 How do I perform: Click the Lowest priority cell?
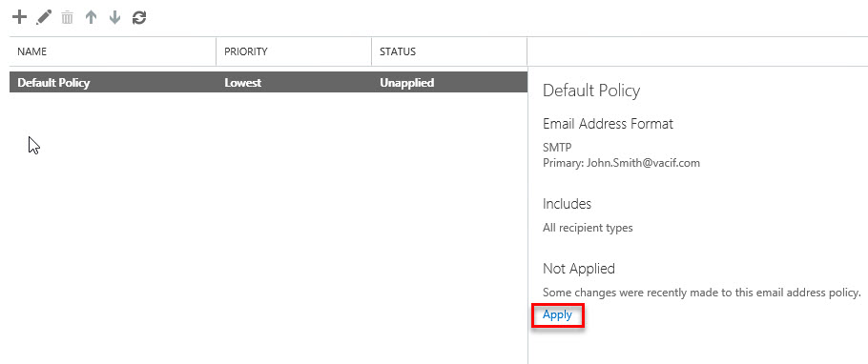coord(242,83)
